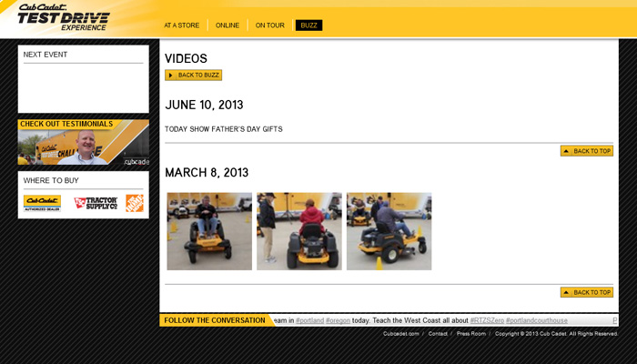Image resolution: width=637 pixels, height=364 pixels.
Task: Click the Cub Cadet Authorized Dealer logo
Action: pos(42,203)
